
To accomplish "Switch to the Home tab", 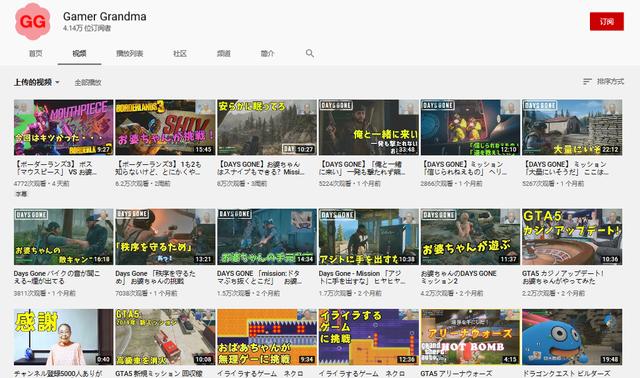I will [36, 53].
